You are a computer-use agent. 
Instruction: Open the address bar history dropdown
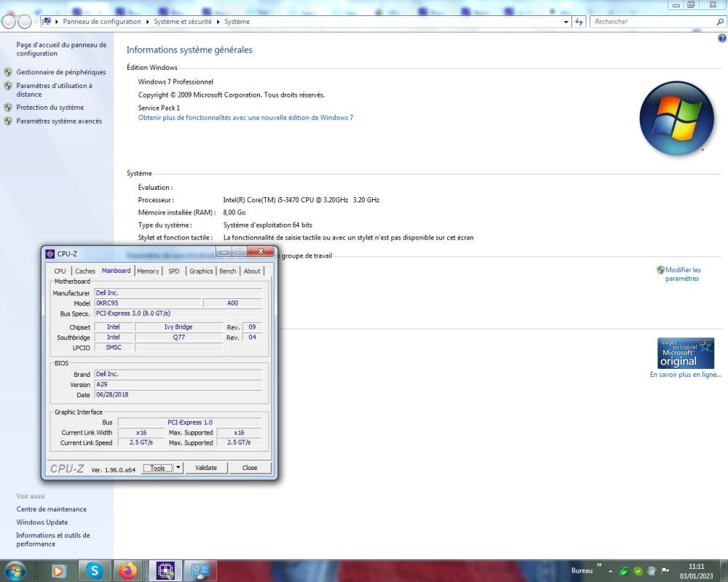(566, 21)
